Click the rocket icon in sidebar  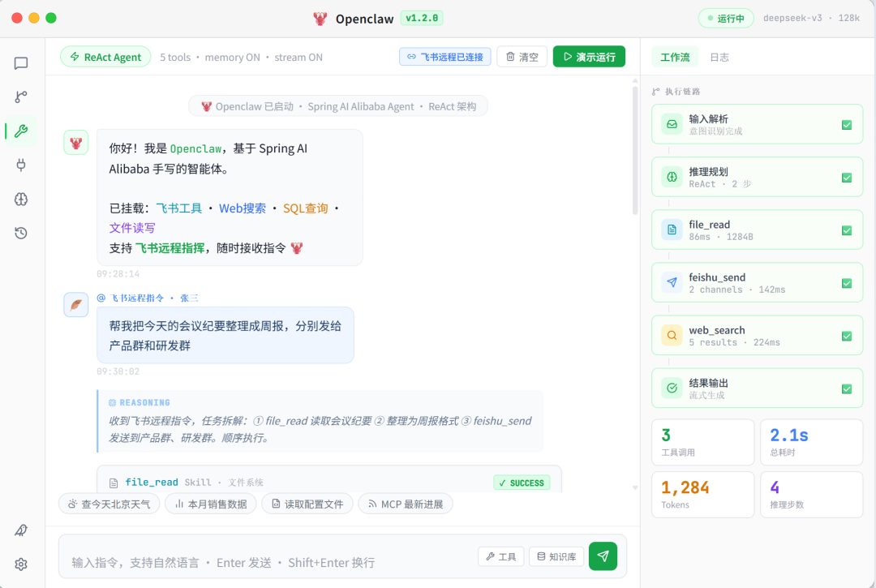[21, 530]
